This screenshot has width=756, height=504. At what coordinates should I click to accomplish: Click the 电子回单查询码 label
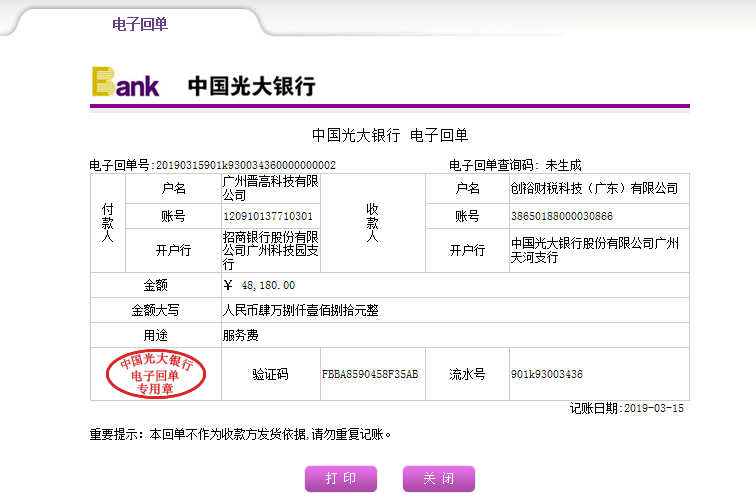tap(494, 165)
